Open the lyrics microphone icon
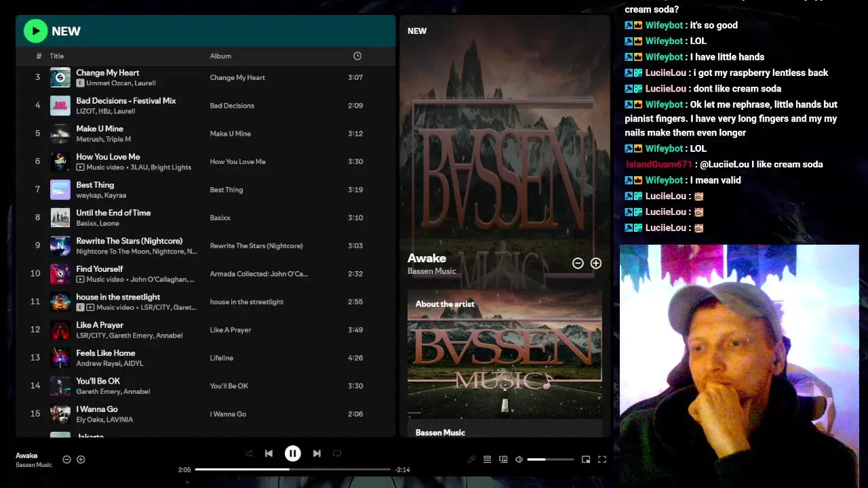 pos(471,460)
